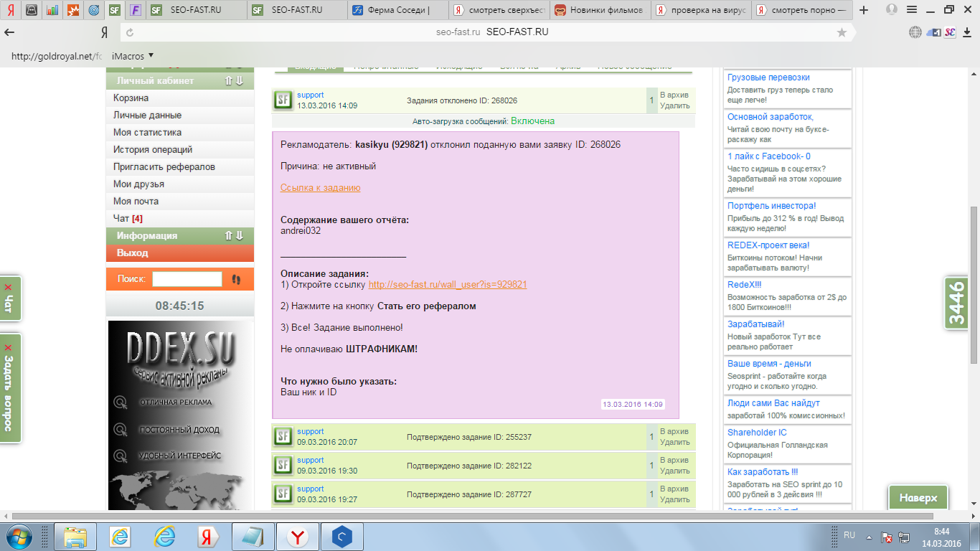Image resolution: width=980 pixels, height=551 pixels.
Task: Open Пригласить рефералов menu item
Action: pos(180,167)
